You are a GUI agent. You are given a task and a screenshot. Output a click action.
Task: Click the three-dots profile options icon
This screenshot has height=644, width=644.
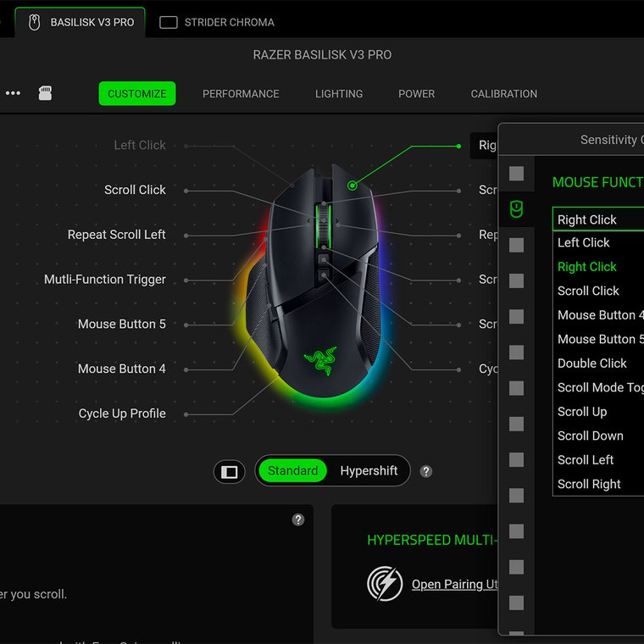13,93
